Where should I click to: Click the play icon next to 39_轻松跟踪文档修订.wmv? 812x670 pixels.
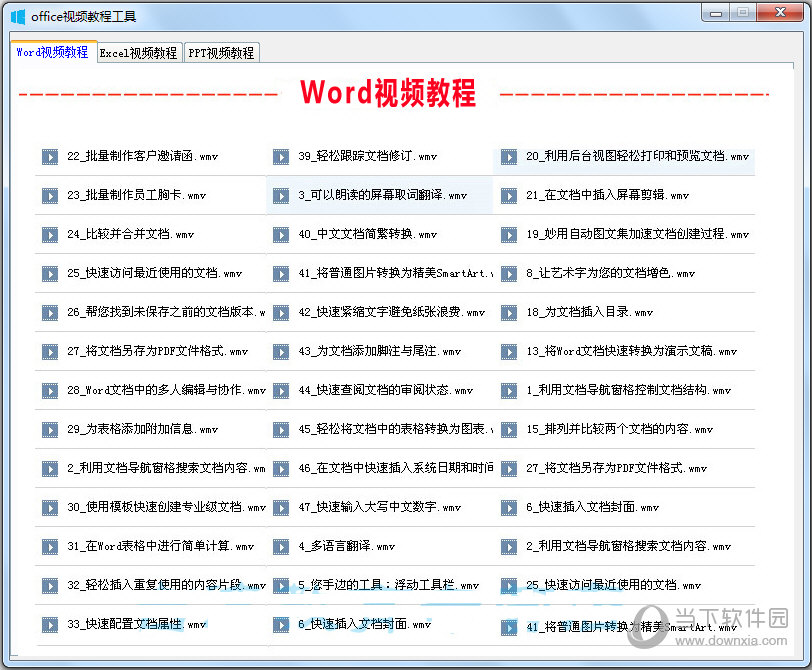click(280, 157)
